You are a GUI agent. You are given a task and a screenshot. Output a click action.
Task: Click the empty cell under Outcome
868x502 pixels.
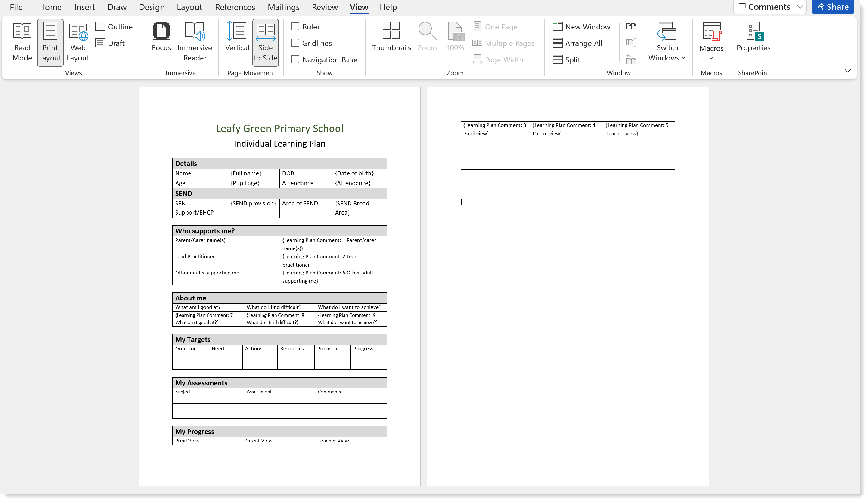(x=190, y=357)
